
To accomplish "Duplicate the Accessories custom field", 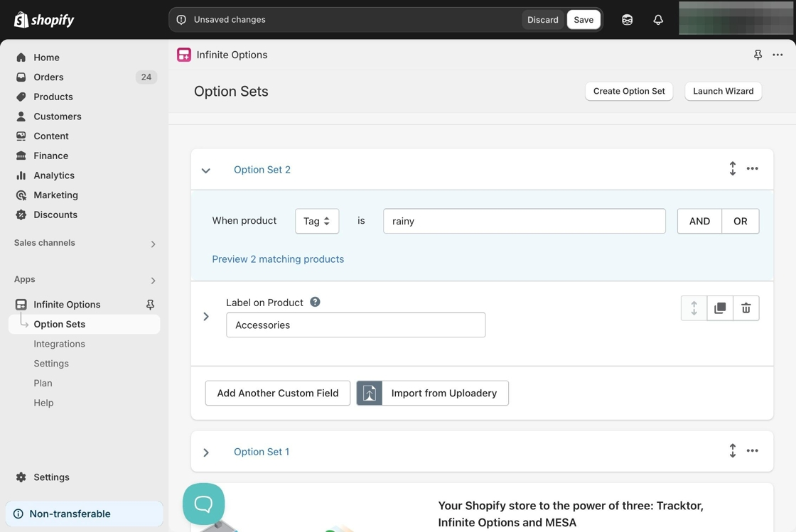I will 720,308.
